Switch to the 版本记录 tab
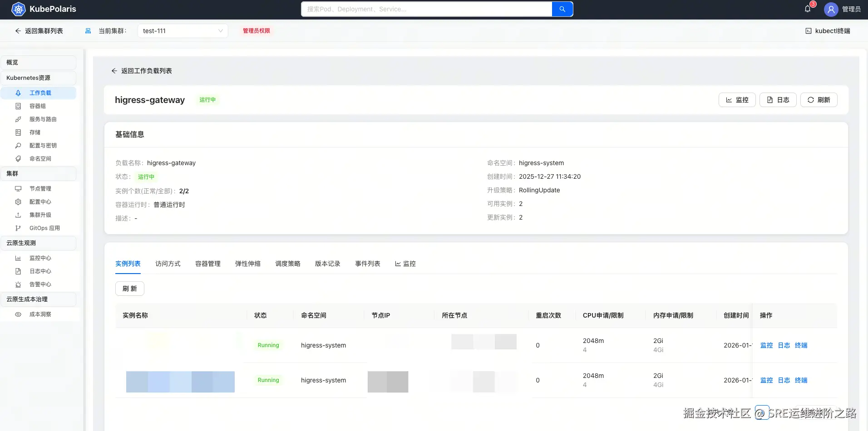Screen dimensions: 868x431 (328, 264)
